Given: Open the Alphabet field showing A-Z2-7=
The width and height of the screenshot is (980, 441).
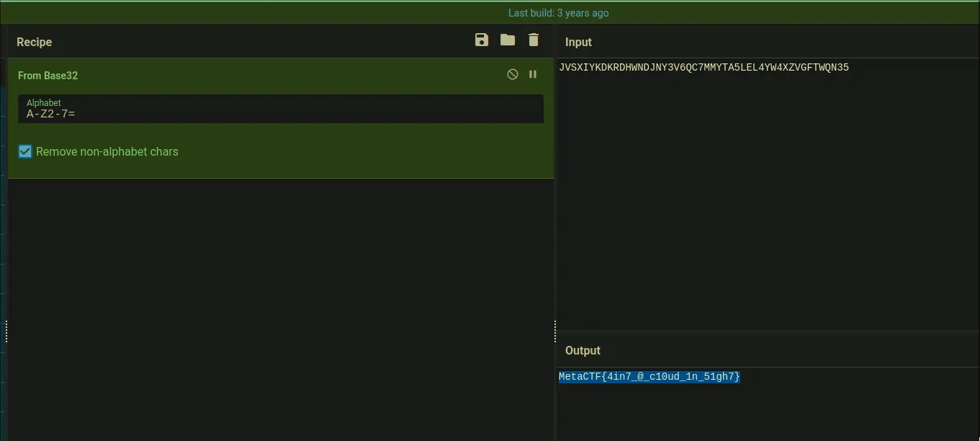Looking at the screenshot, I should pyautogui.click(x=281, y=113).
